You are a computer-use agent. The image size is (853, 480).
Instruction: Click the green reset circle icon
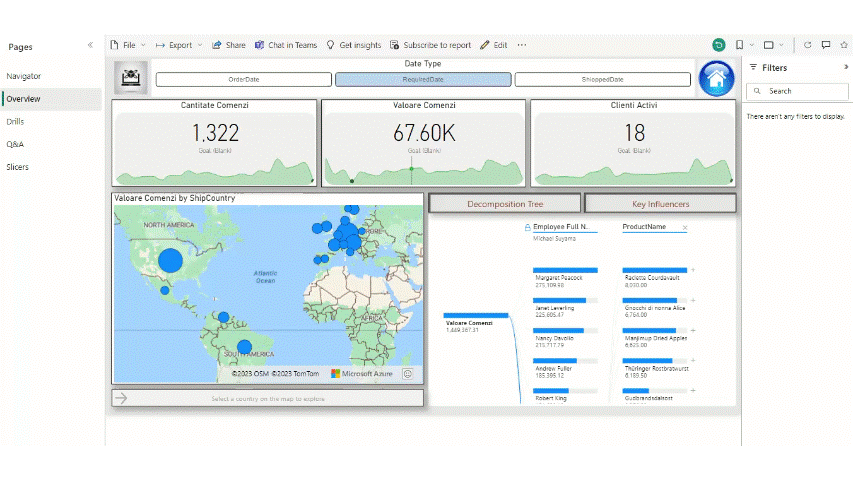click(x=718, y=45)
